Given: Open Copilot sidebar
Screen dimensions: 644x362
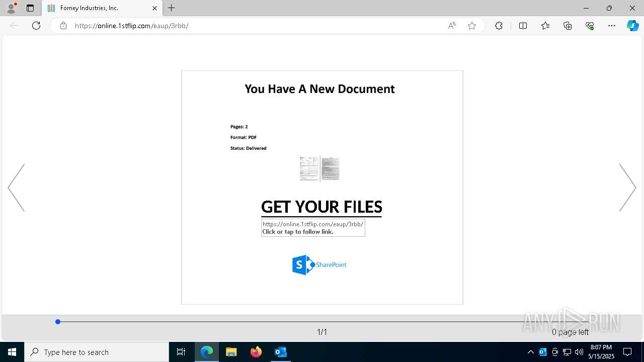Looking at the screenshot, I should (x=632, y=26).
